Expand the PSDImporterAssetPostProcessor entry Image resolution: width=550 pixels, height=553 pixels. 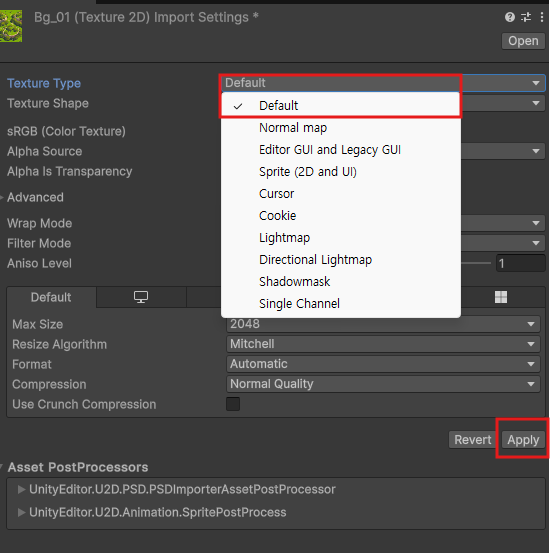[22, 490]
